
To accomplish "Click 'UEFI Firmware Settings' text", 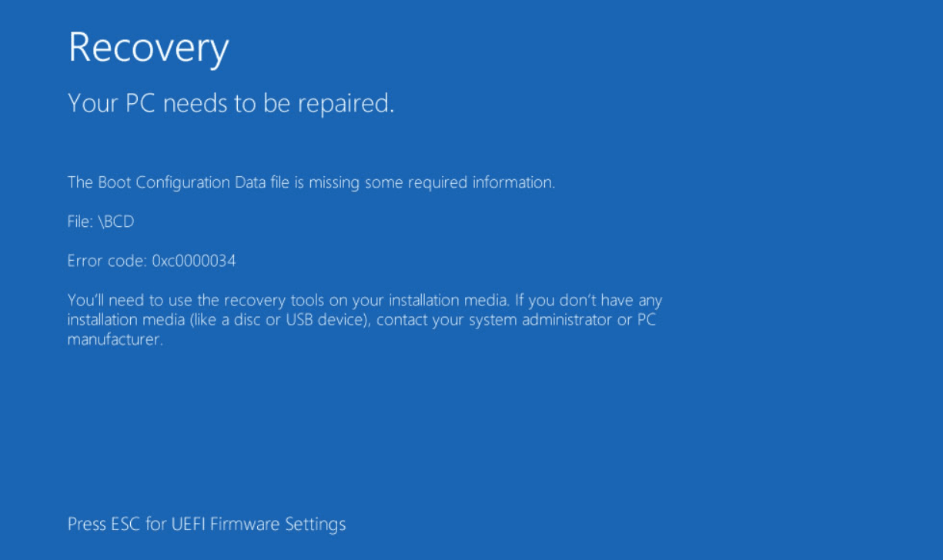I will pyautogui.click(x=258, y=525).
